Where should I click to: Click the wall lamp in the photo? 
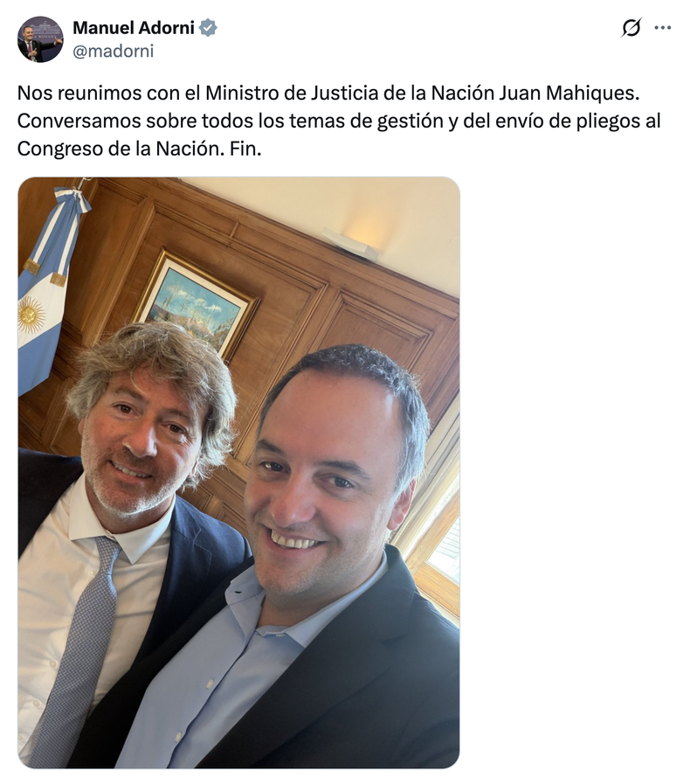(349, 244)
